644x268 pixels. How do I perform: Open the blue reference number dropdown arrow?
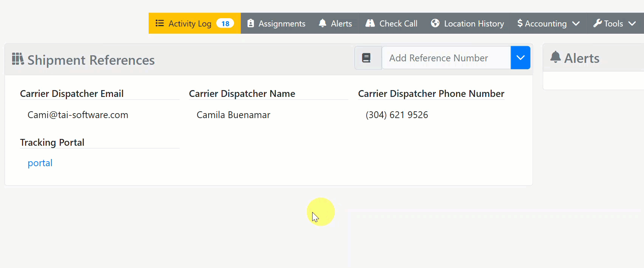[x=520, y=58]
